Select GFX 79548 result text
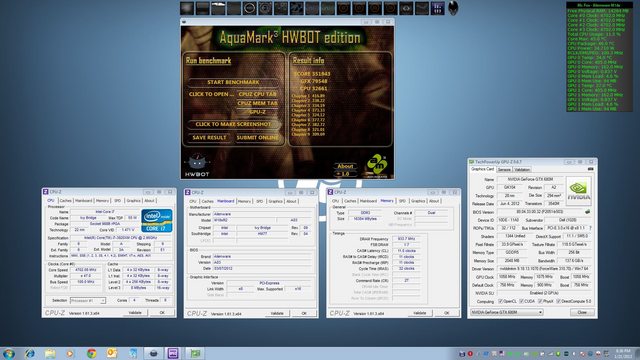This screenshot has height=360, width=640. [313, 81]
